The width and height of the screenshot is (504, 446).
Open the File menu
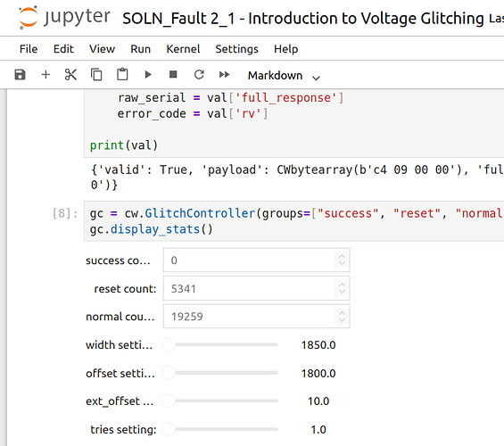pyautogui.click(x=29, y=49)
